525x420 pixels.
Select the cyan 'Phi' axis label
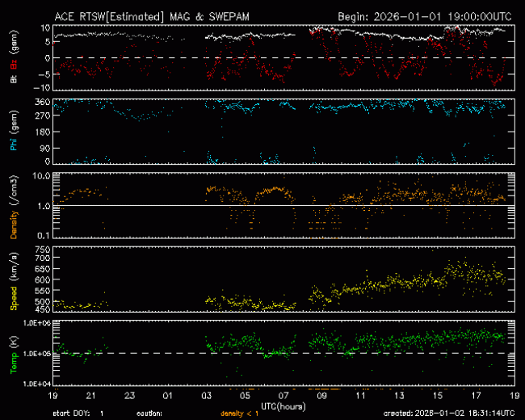(x=14, y=145)
